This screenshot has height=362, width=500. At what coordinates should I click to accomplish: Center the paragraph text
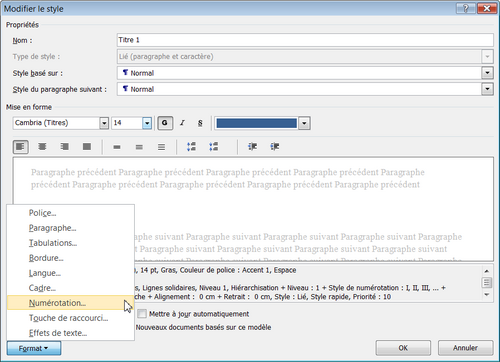click(42, 147)
